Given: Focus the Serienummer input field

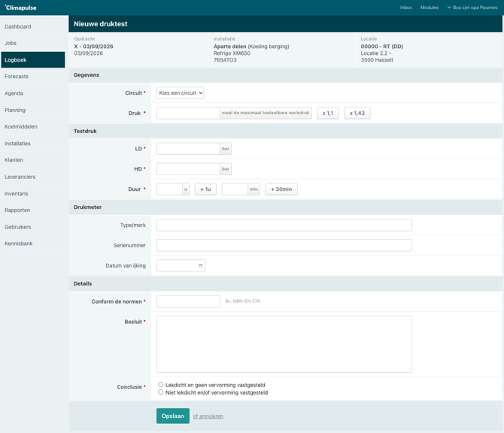Looking at the screenshot, I should point(284,245).
